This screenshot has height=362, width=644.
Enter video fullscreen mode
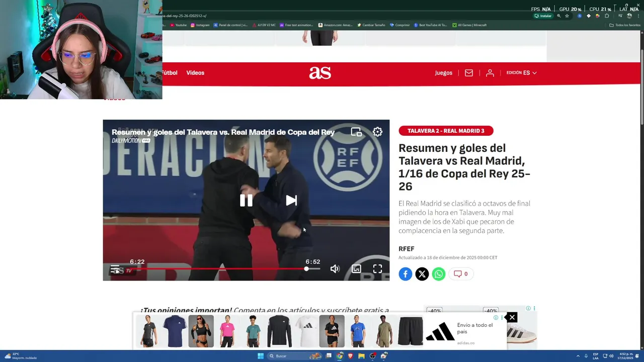(x=377, y=268)
